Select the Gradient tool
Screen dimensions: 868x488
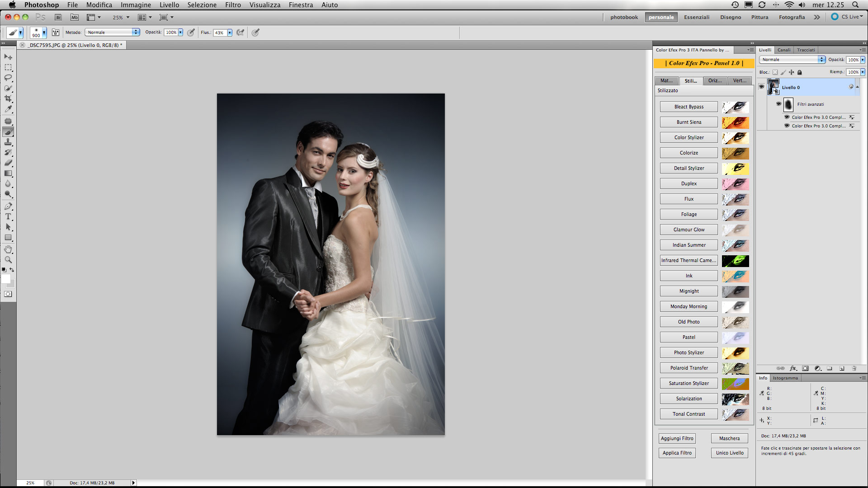point(8,173)
